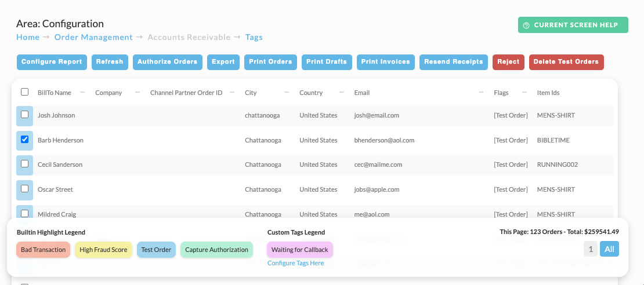This screenshot has height=285, width=644.
Task: Collapse the Email column dash
Action: pyautogui.click(x=481, y=92)
